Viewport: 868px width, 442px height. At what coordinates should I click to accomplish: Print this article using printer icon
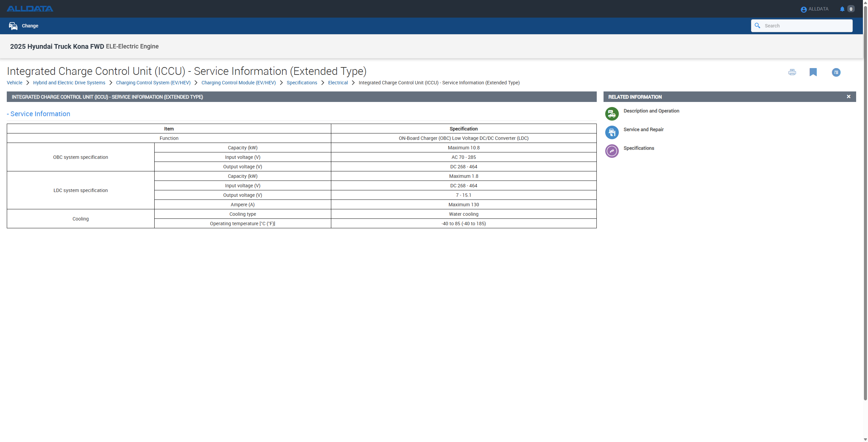tap(792, 72)
